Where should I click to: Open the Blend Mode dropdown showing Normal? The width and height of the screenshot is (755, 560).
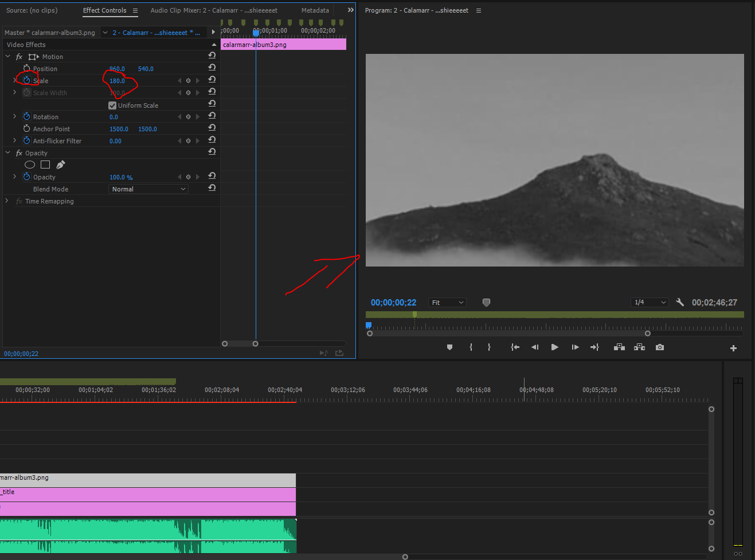pos(148,189)
